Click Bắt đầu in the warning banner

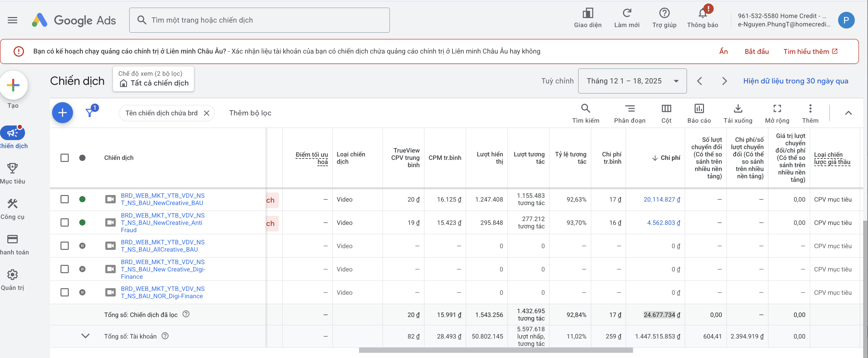click(x=756, y=51)
